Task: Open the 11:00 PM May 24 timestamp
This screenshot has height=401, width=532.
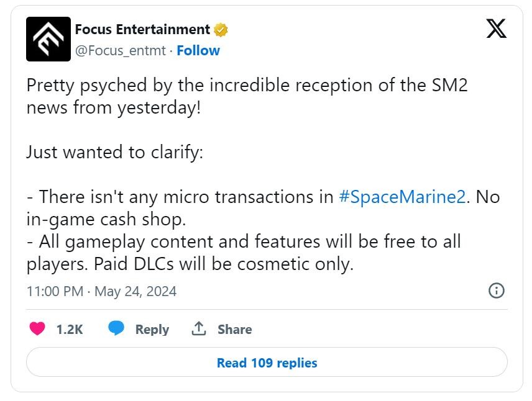Action: (x=101, y=291)
